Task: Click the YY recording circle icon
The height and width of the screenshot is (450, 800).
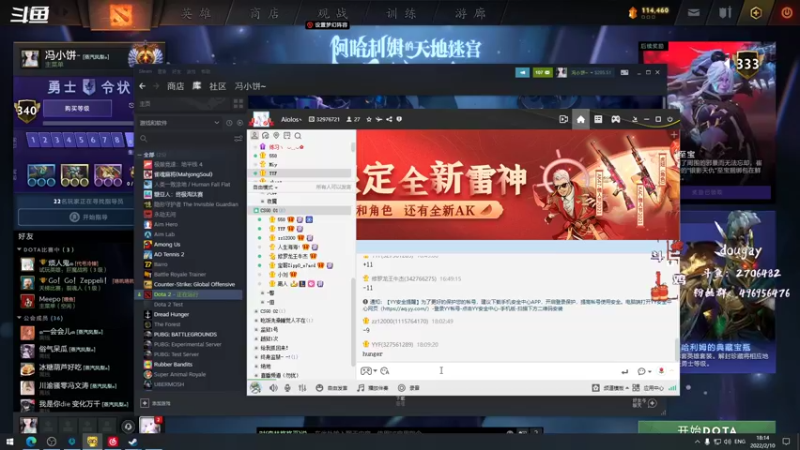Action: (x=402, y=388)
